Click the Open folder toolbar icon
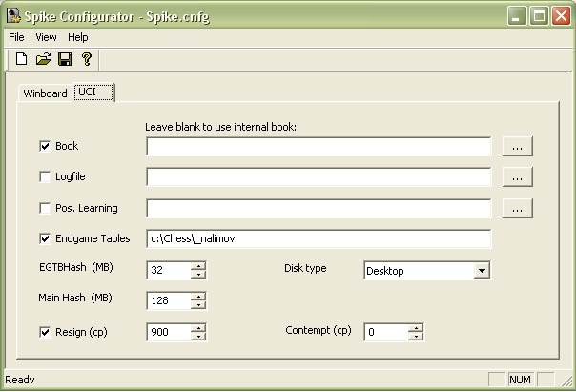 (43, 59)
